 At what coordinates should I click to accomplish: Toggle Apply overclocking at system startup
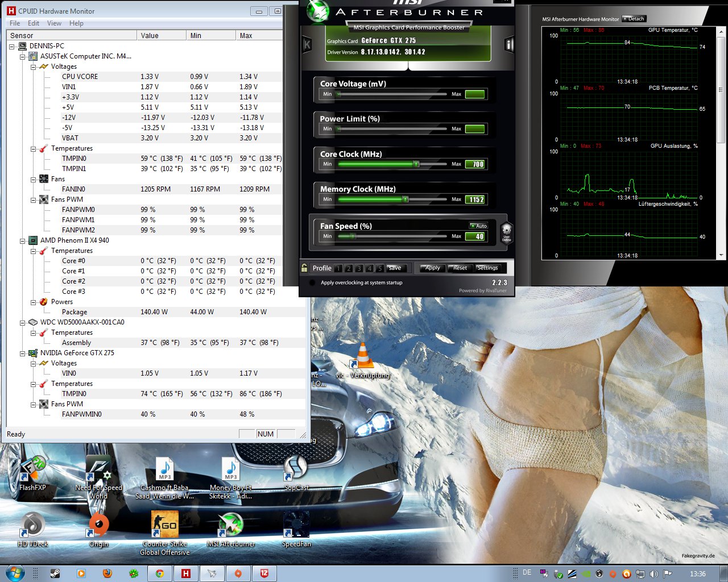[x=312, y=282]
